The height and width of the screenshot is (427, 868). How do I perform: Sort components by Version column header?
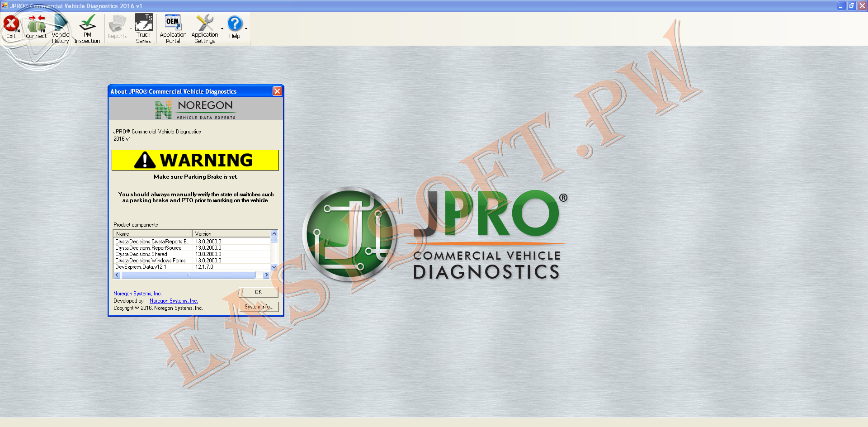(231, 234)
